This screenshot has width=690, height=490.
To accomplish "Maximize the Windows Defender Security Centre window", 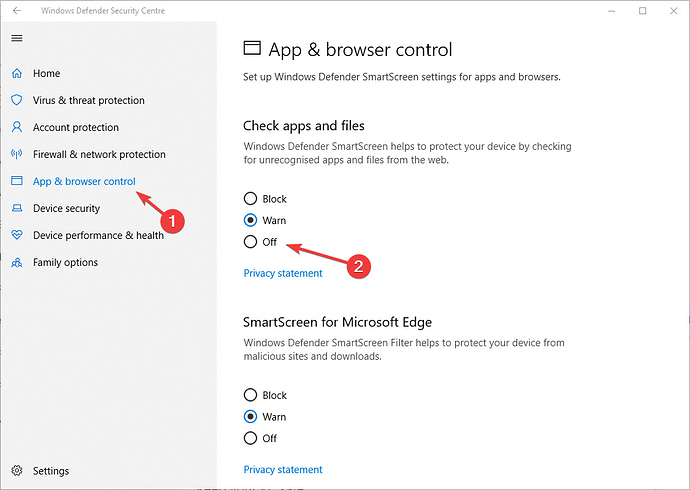I will 643,11.
